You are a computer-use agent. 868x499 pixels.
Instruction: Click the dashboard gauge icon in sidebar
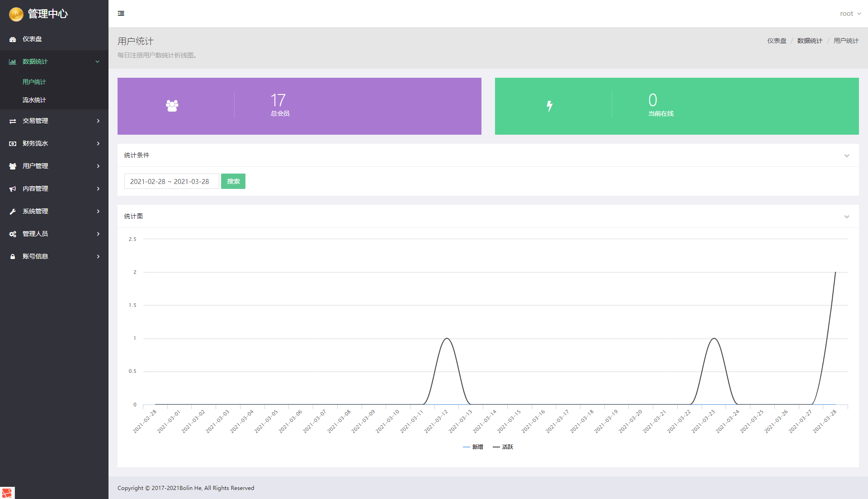pos(13,39)
